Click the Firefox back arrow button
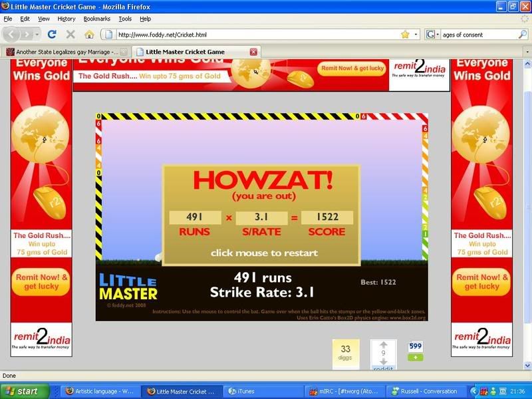 (x=11, y=35)
